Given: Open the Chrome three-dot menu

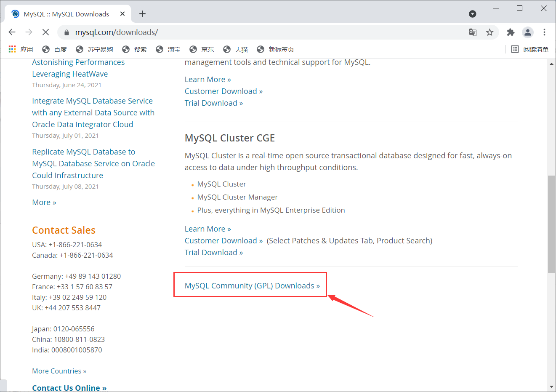Looking at the screenshot, I should [x=544, y=32].
